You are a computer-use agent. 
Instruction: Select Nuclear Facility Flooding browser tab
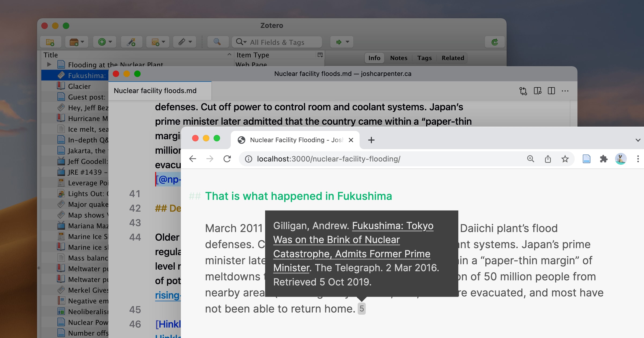coord(295,140)
